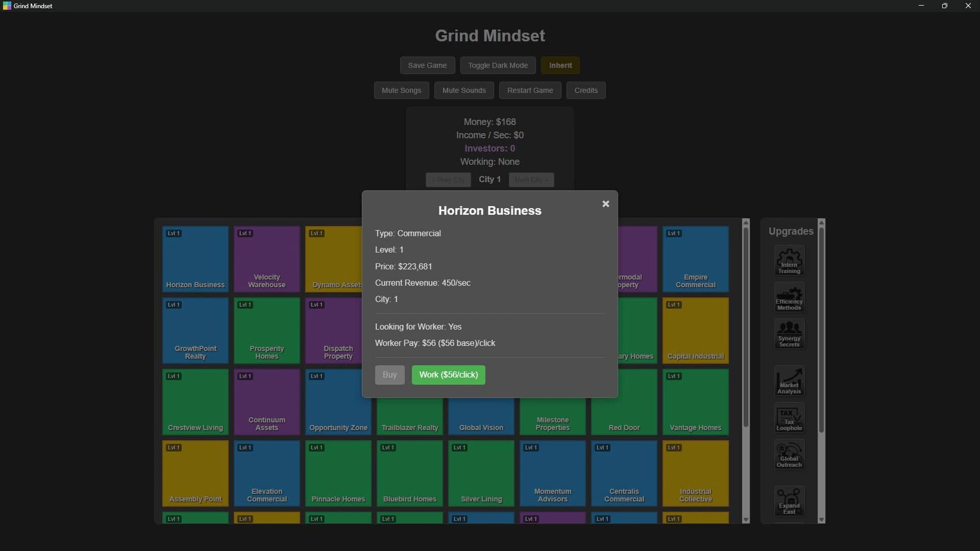The image size is (980, 551).
Task: Buy the Horizon Business property
Action: pos(389,374)
